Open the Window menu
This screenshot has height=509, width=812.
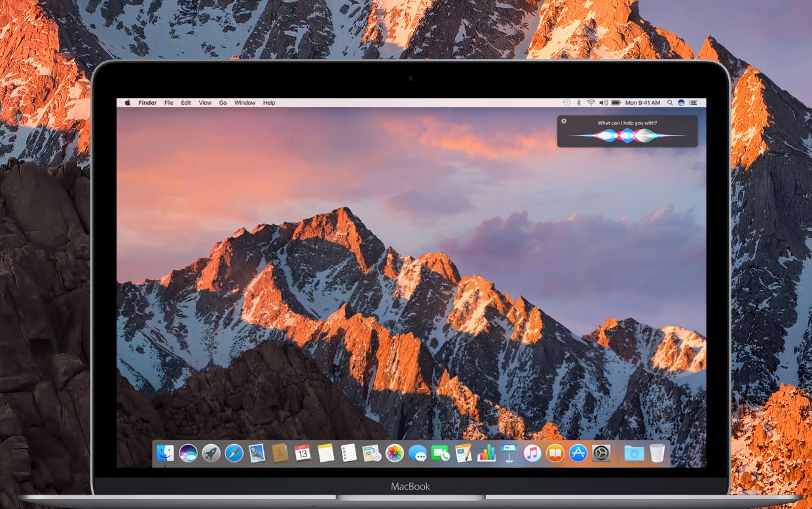tap(245, 103)
